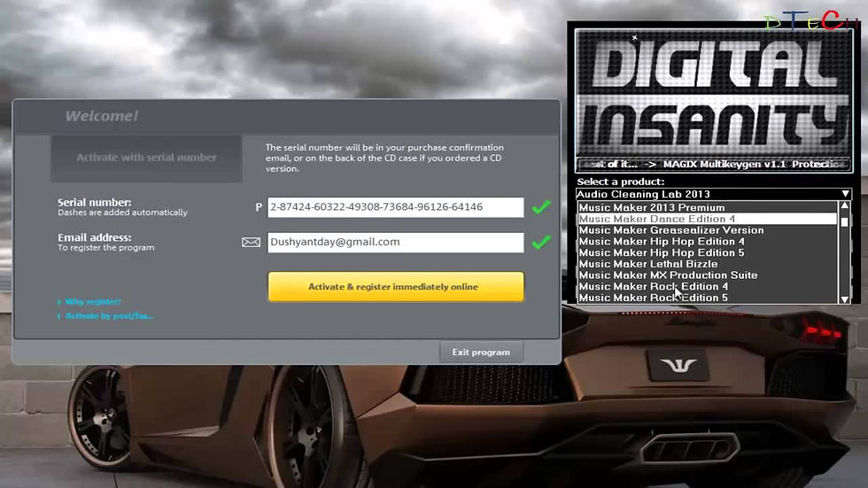
Task: Click the green checkmark next to serial number
Action: 541,207
